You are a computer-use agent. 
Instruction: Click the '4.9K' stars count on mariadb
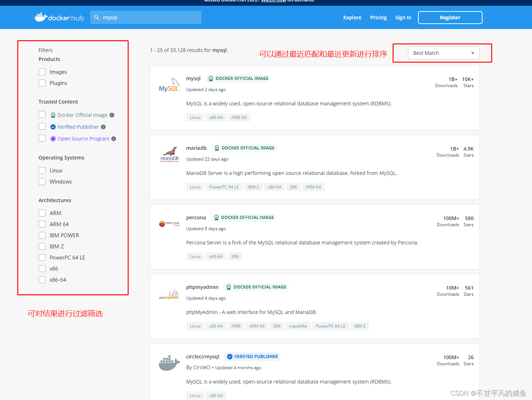click(x=469, y=149)
